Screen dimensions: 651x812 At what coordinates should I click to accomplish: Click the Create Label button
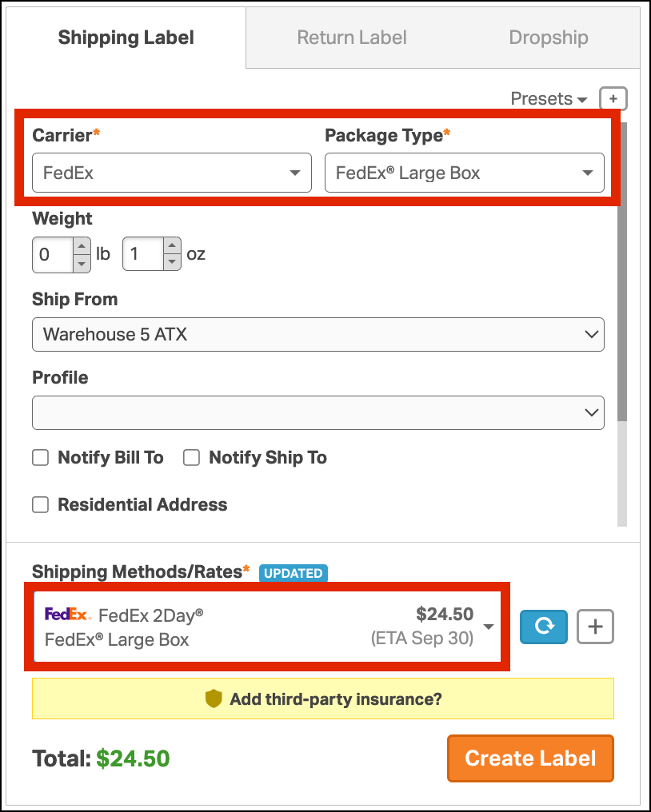530,758
